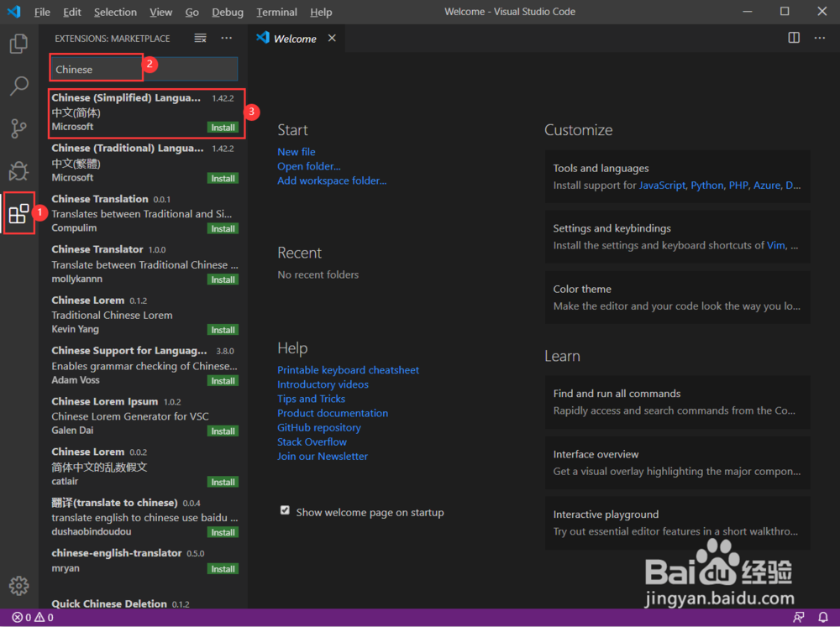This screenshot has width=840, height=627.
Task: Open Tips and Tricks link
Action: click(x=311, y=399)
